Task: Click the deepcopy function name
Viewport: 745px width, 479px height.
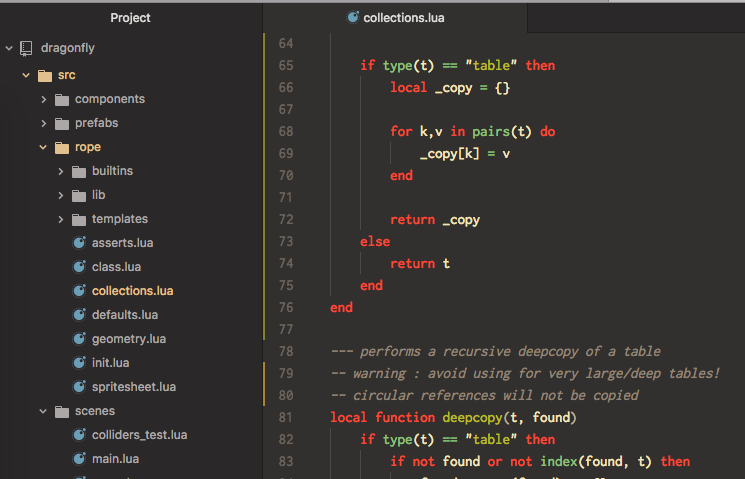Action: (472, 418)
